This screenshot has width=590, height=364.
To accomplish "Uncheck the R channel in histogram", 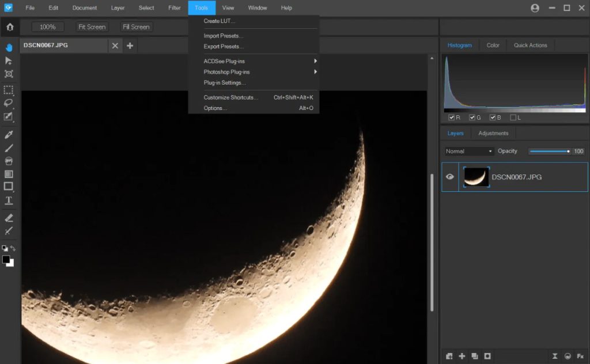I will pyautogui.click(x=452, y=117).
